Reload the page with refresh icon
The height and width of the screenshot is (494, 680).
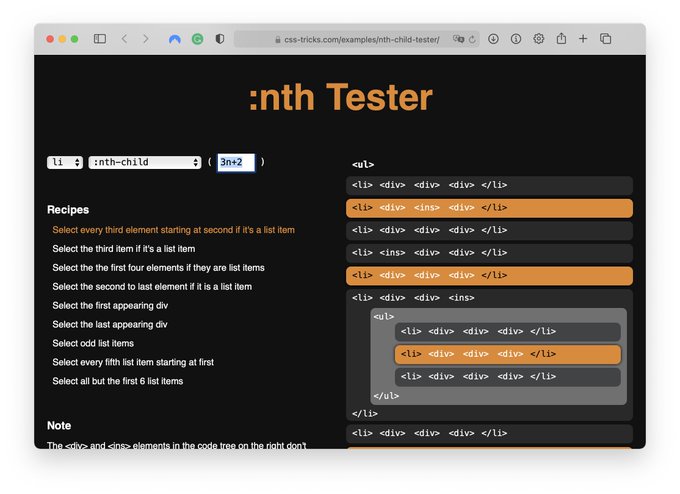(472, 39)
